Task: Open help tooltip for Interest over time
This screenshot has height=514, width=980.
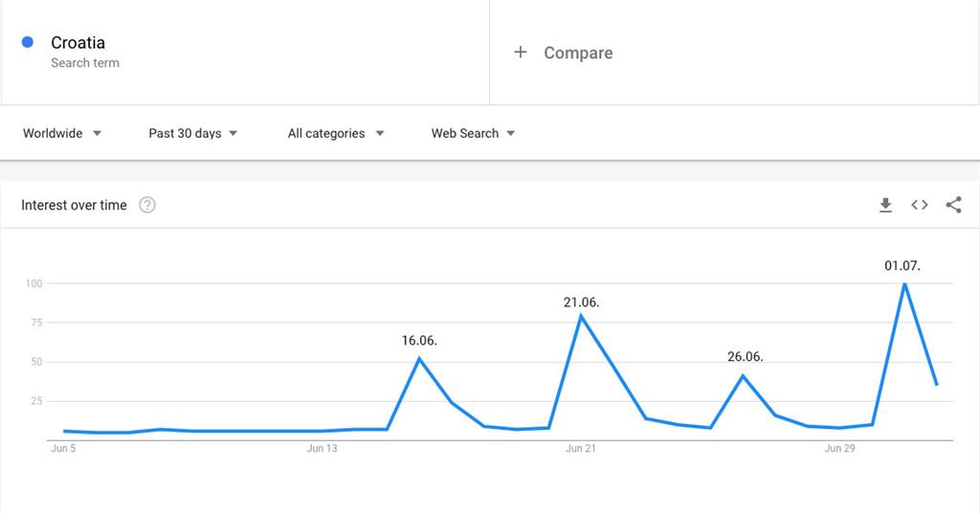Action: tap(147, 205)
